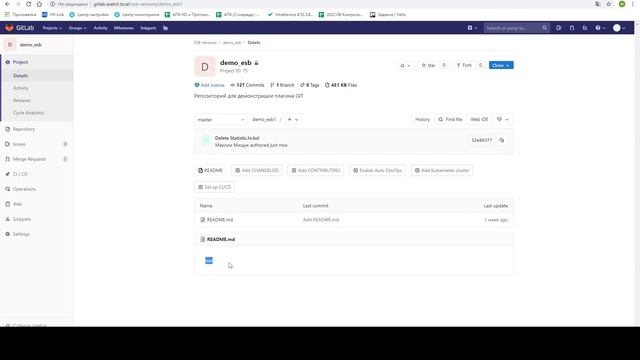Open the master branch selector
Viewport: 640px width, 360px height.
221,120
